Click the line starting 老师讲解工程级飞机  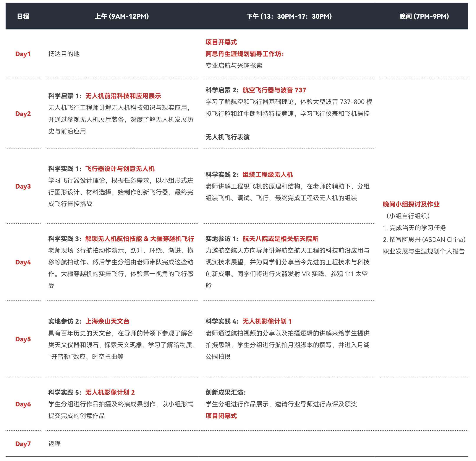(x=288, y=186)
